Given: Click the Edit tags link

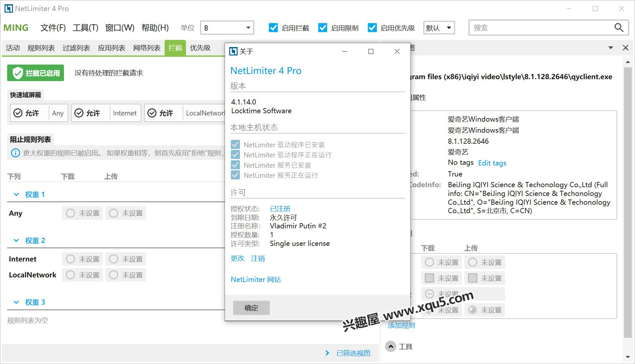Looking at the screenshot, I should coord(492,163).
